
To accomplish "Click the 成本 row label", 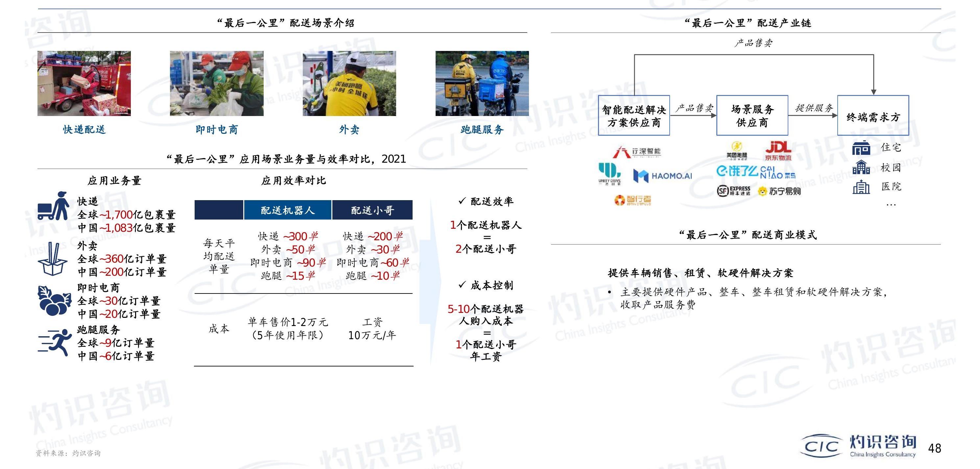I will click(x=219, y=329).
